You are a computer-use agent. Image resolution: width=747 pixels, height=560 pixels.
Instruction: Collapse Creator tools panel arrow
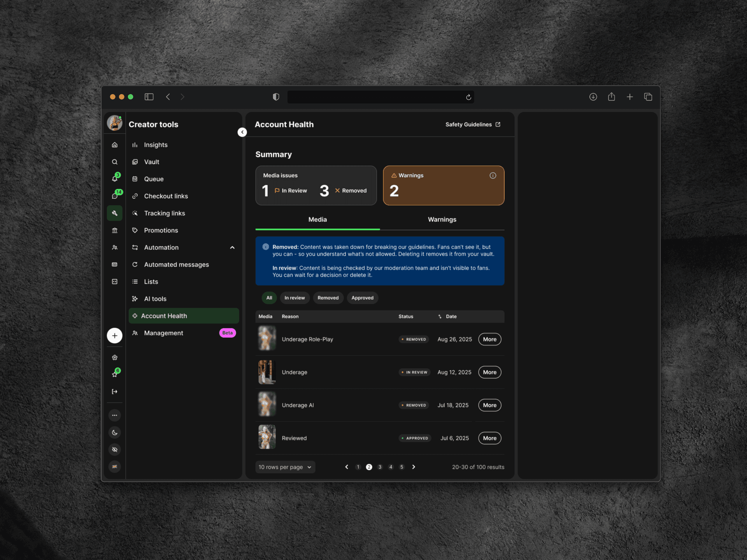242,132
